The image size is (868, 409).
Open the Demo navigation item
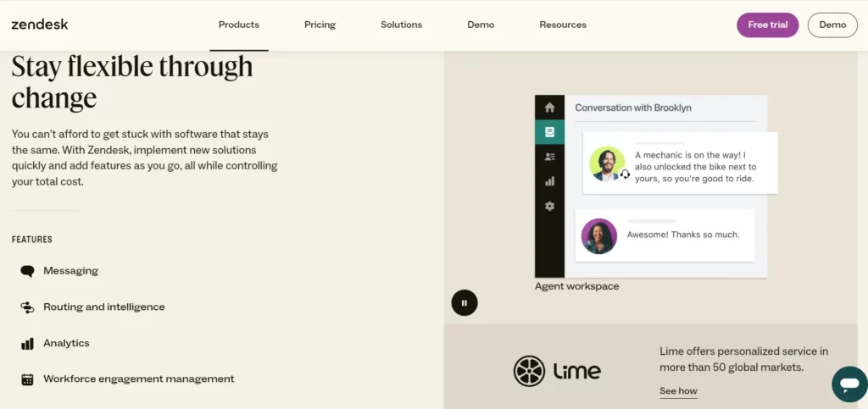[481, 25]
